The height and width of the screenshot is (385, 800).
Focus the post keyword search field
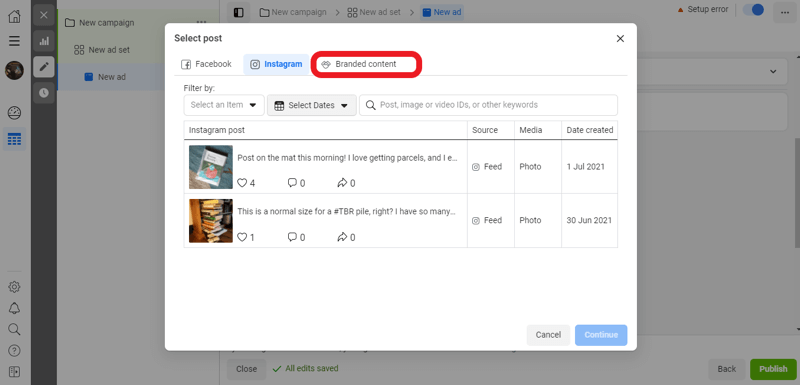coord(488,105)
